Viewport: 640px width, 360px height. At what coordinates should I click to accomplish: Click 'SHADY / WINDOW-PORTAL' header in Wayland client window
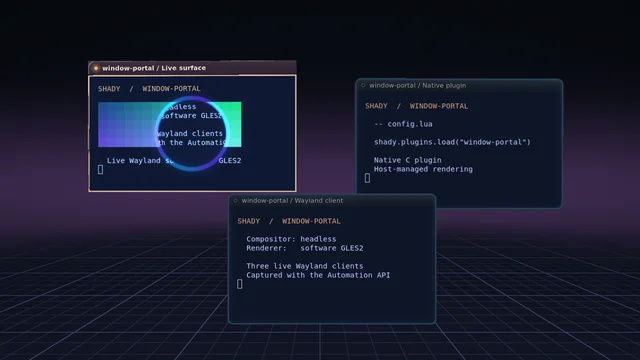tap(289, 221)
